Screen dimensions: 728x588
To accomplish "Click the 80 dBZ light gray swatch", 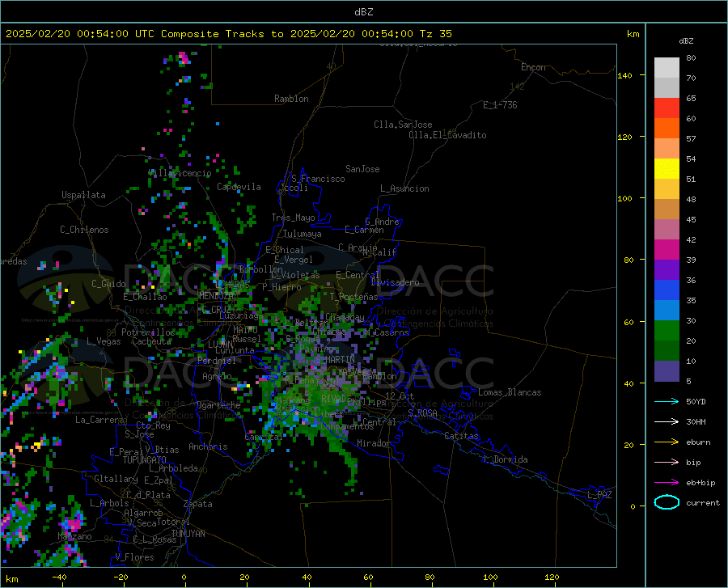I will click(667, 67).
